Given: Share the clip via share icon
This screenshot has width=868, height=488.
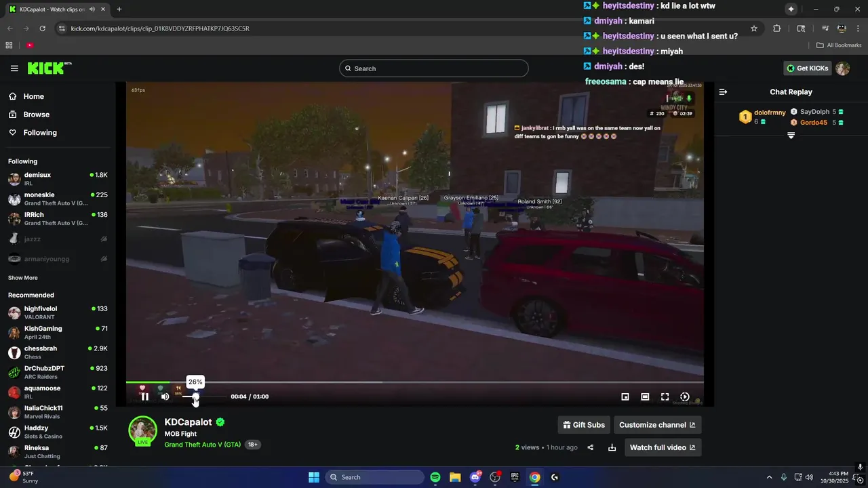Looking at the screenshot, I should point(590,447).
